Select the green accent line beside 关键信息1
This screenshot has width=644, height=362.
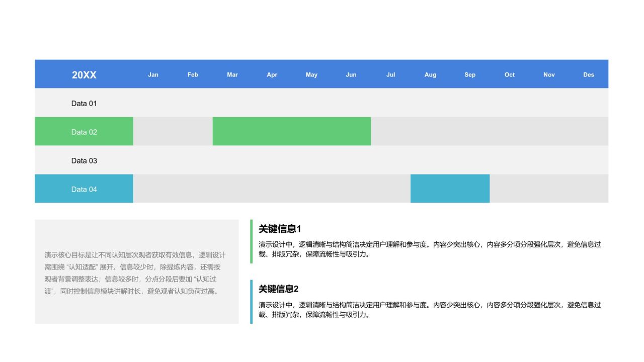pos(252,241)
